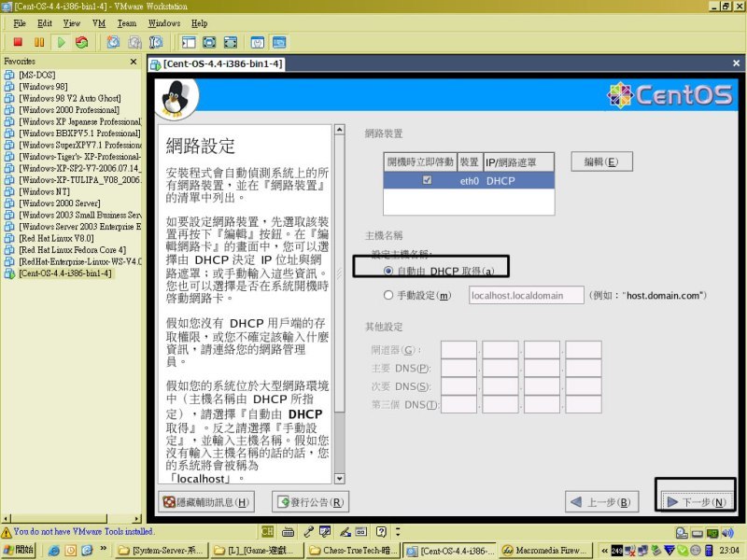This screenshot has height=560, width=747.
Task: Click the Reset VM toolbar icon
Action: coord(82,42)
